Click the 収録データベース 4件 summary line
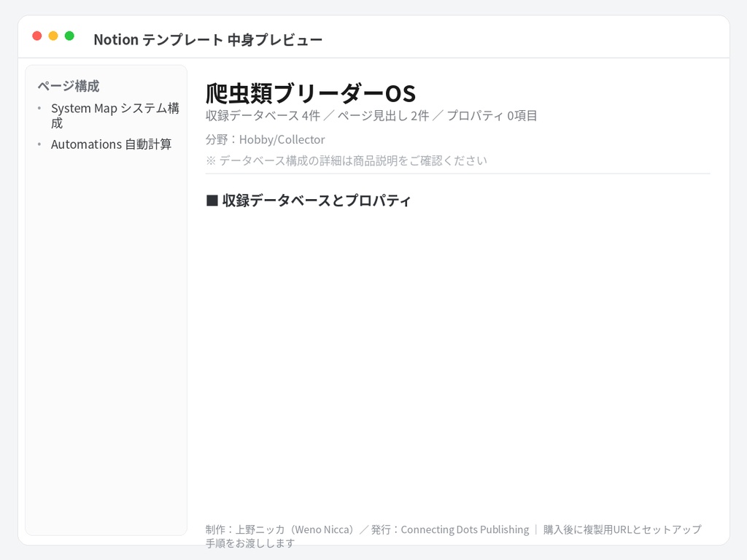Image resolution: width=747 pixels, height=560 pixels. click(x=371, y=116)
